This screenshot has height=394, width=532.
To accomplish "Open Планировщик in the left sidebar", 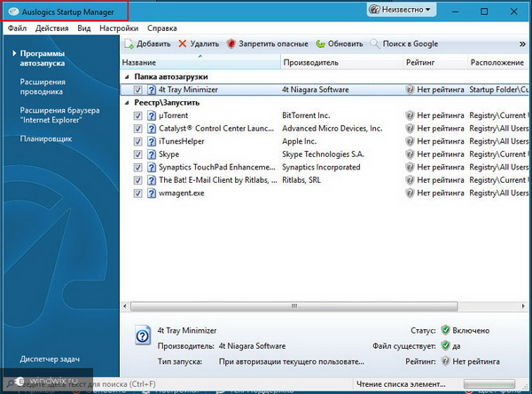I will [47, 138].
